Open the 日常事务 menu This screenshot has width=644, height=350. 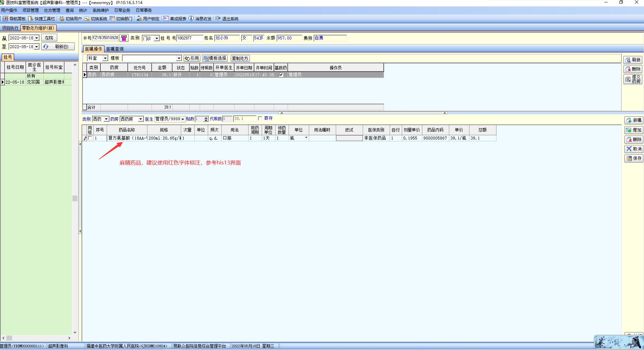pyautogui.click(x=144, y=10)
